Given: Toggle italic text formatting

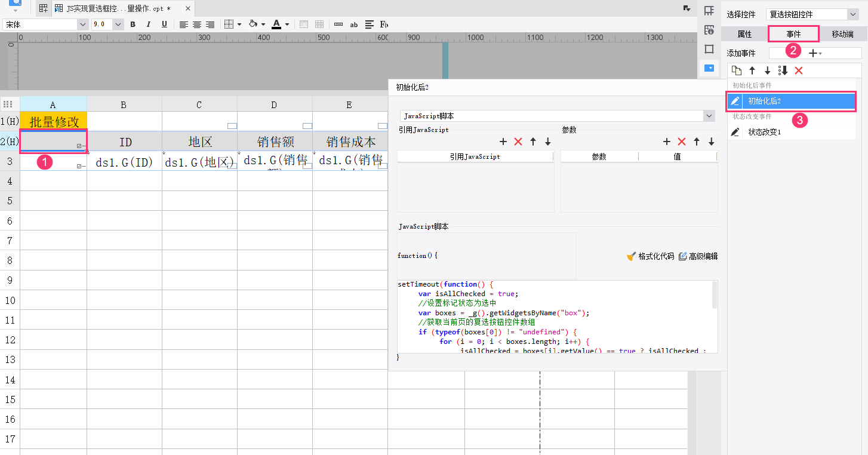Looking at the screenshot, I should pos(149,24).
